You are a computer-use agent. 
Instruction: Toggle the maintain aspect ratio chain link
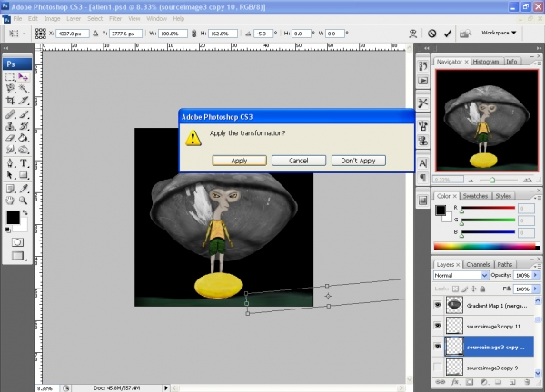194,34
